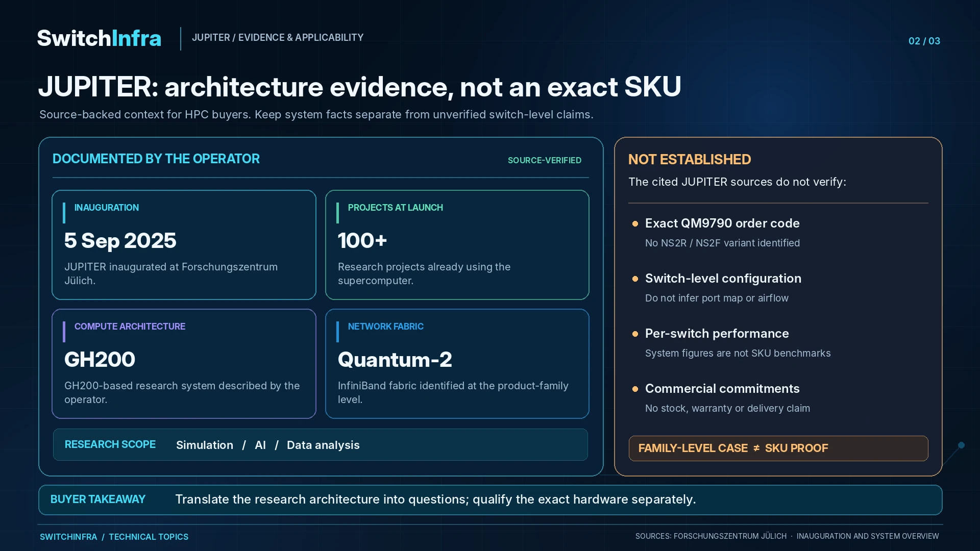The height and width of the screenshot is (551, 980).
Task: Click the SwitchInfra logo
Action: 99,38
